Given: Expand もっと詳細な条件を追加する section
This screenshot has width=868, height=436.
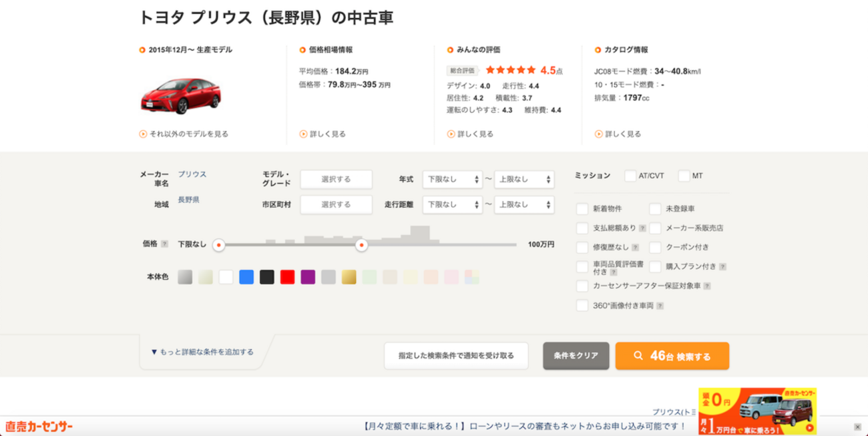Looking at the screenshot, I should coord(202,352).
